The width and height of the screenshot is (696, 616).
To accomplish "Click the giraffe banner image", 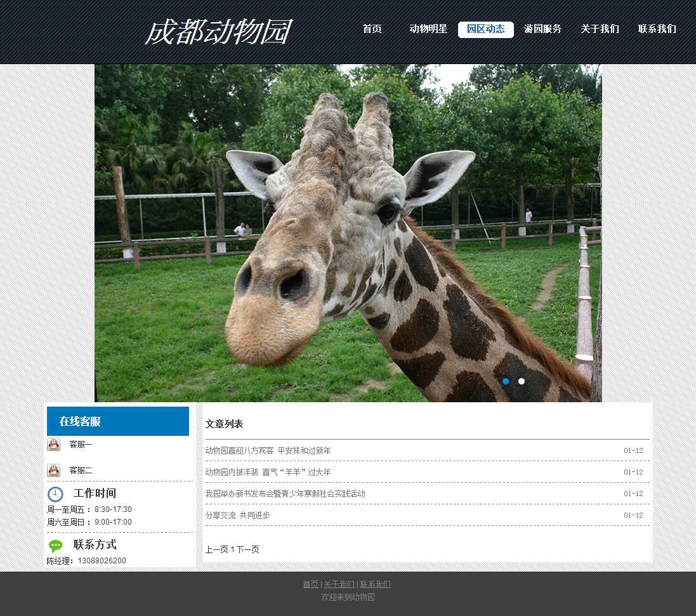I will click(348, 233).
